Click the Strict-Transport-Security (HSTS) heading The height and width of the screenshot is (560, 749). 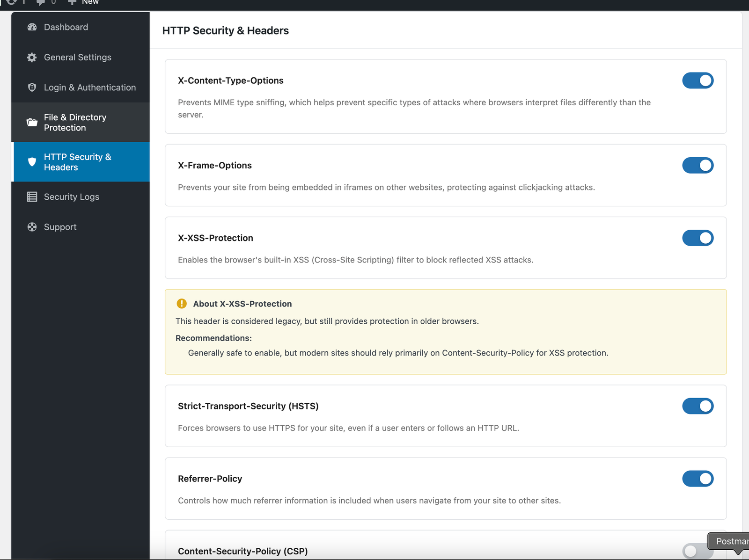tap(248, 406)
